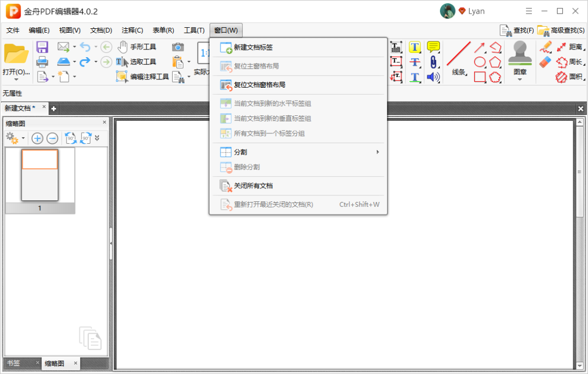Select the red arrow drawing tool
This screenshot has width=588, height=374.
tap(479, 47)
